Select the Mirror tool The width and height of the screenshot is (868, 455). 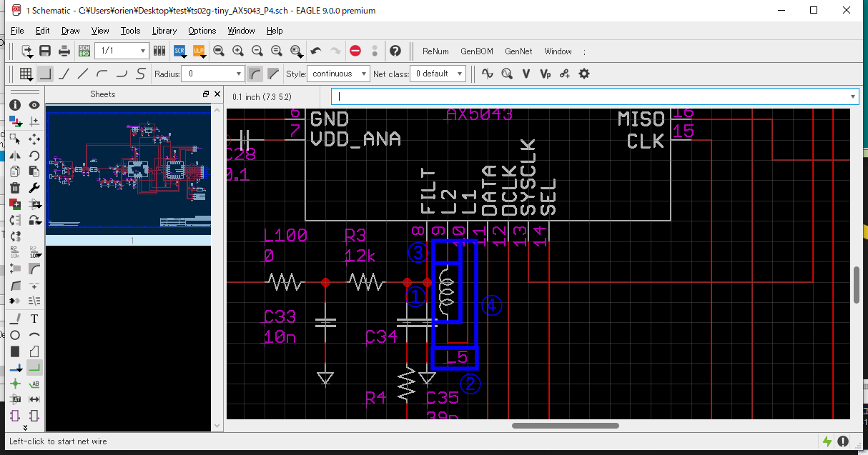(15, 155)
